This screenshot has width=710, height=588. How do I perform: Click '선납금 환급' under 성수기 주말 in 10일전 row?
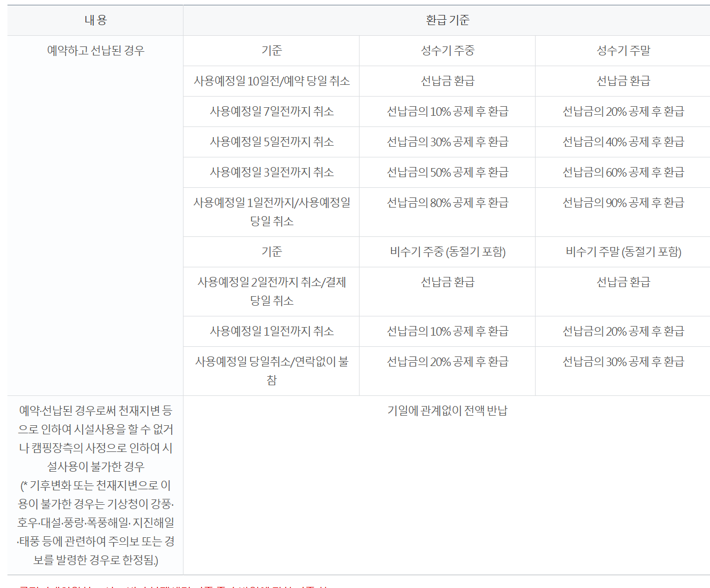point(623,81)
